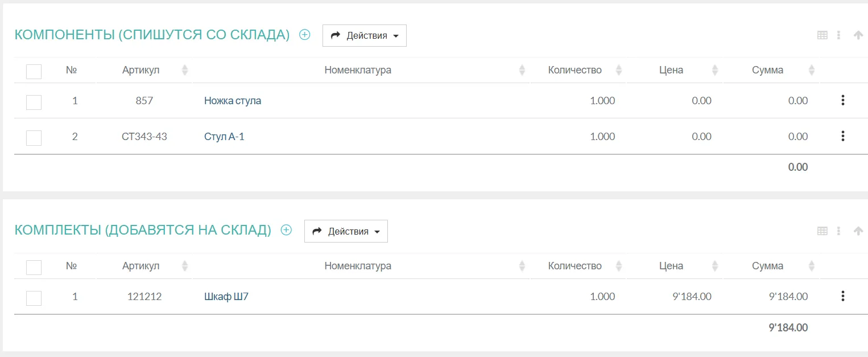Toggle select-all checkbox in Компоненты table header
The width and height of the screenshot is (868, 357).
click(34, 72)
